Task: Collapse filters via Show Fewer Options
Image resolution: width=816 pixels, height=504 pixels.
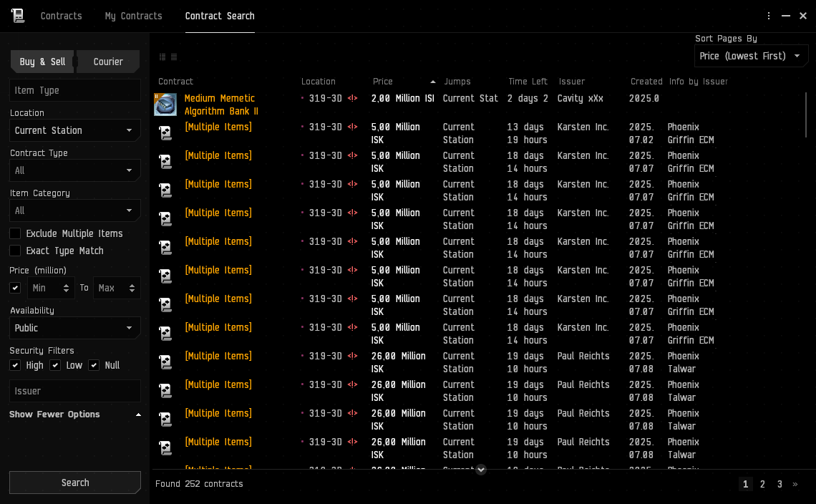Action: 74,415
